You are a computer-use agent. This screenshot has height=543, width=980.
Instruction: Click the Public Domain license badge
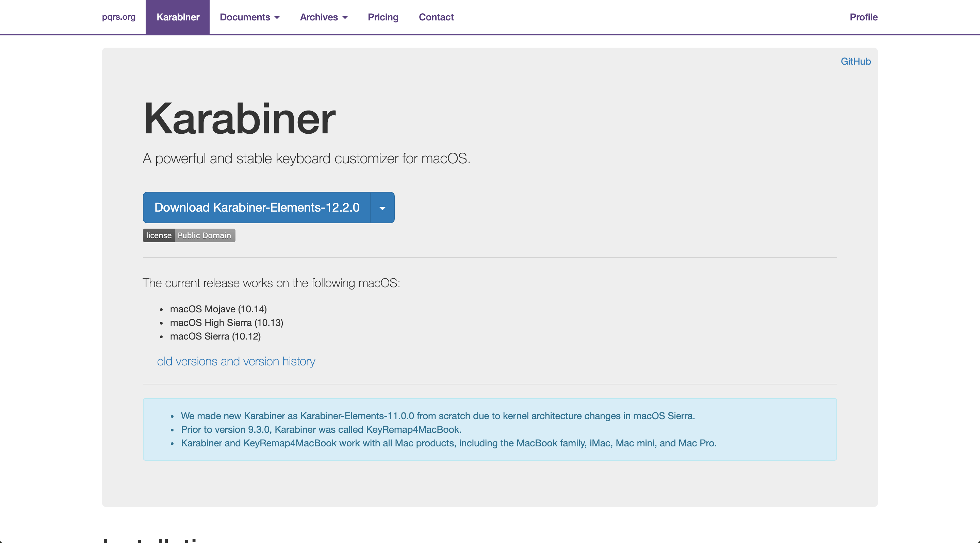[204, 235]
